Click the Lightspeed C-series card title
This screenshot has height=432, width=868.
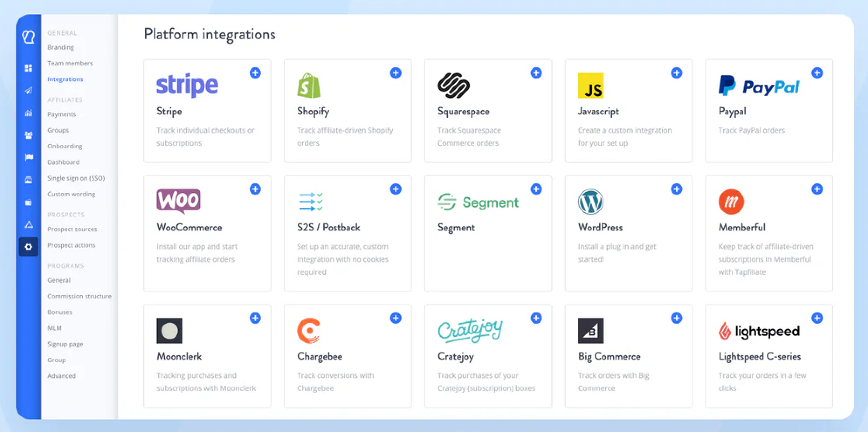coord(760,357)
